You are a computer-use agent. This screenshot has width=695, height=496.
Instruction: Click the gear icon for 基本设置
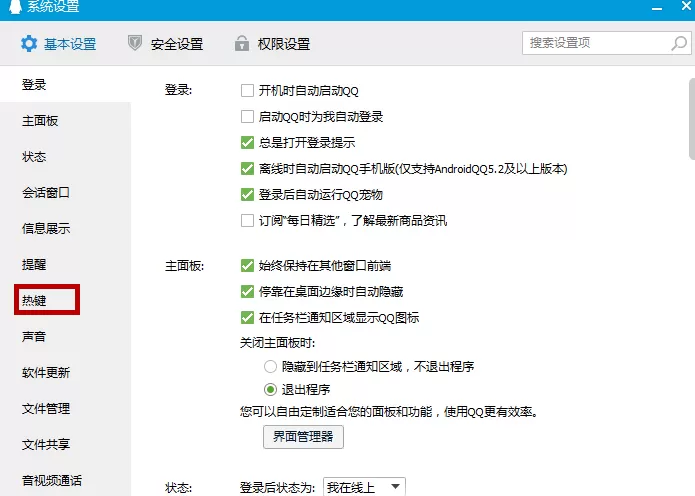point(29,43)
